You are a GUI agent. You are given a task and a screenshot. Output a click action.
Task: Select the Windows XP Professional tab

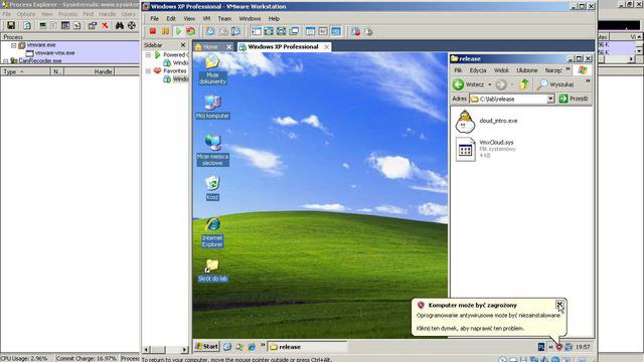283,47
